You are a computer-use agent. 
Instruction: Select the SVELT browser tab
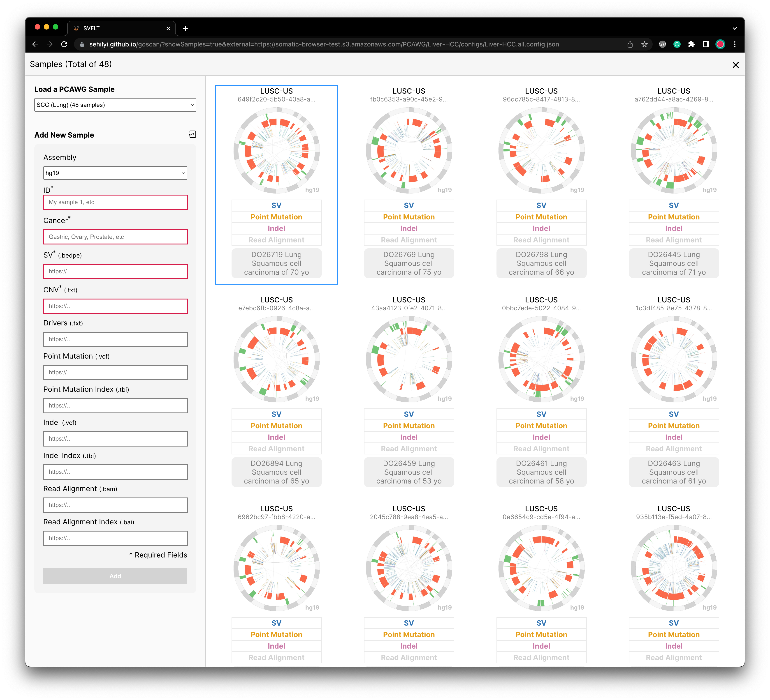[x=121, y=28]
